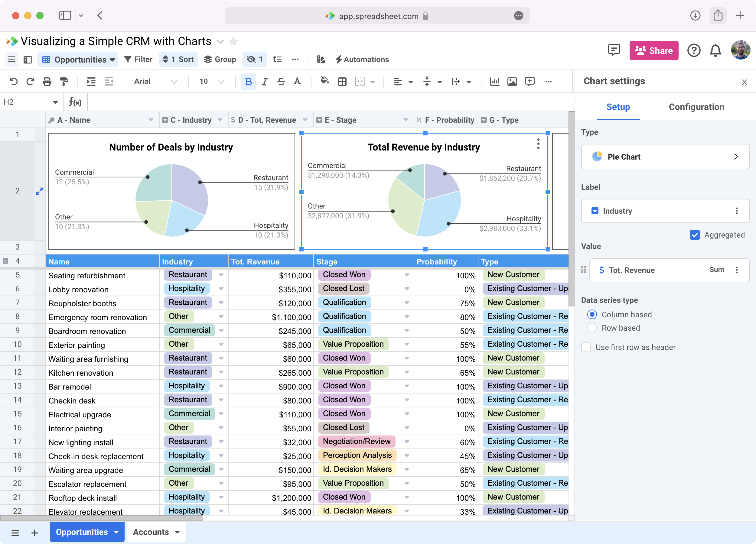
Task: Select the Row based radio button
Action: coord(592,328)
